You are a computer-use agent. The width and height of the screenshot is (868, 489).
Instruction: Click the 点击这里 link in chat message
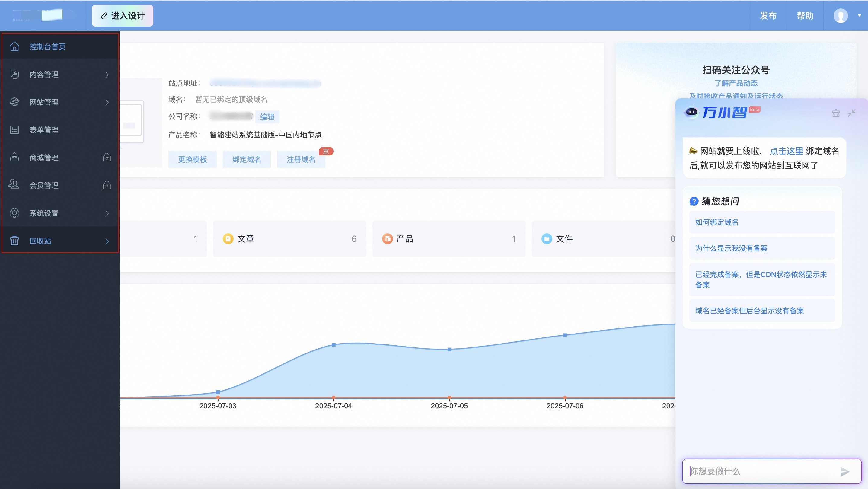786,151
